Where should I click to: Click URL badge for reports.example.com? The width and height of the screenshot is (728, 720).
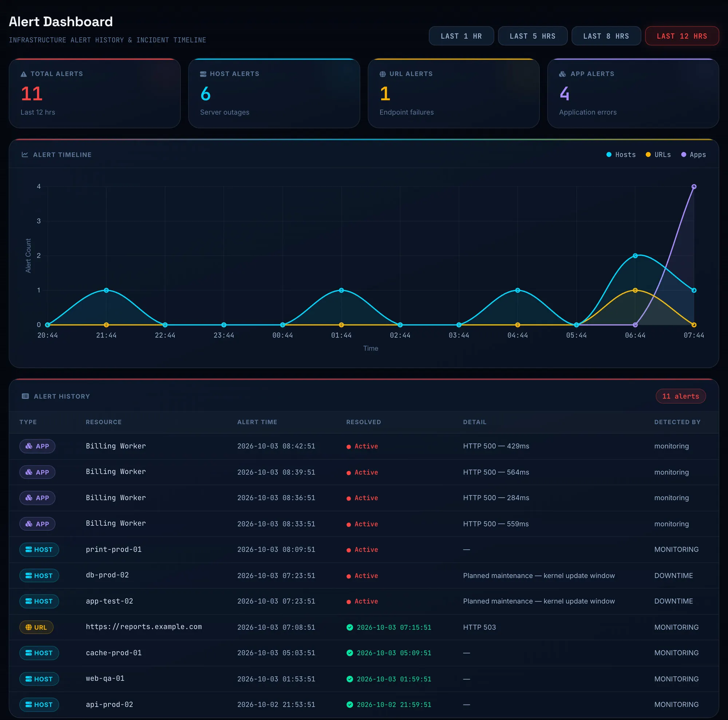click(36, 627)
